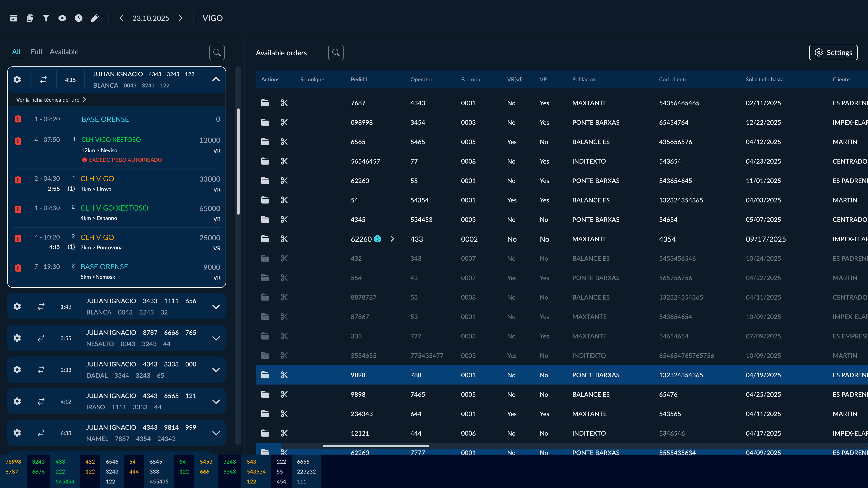Viewport: 868px width, 488px height.
Task: Open the filter funnel icon
Action: coord(46,18)
